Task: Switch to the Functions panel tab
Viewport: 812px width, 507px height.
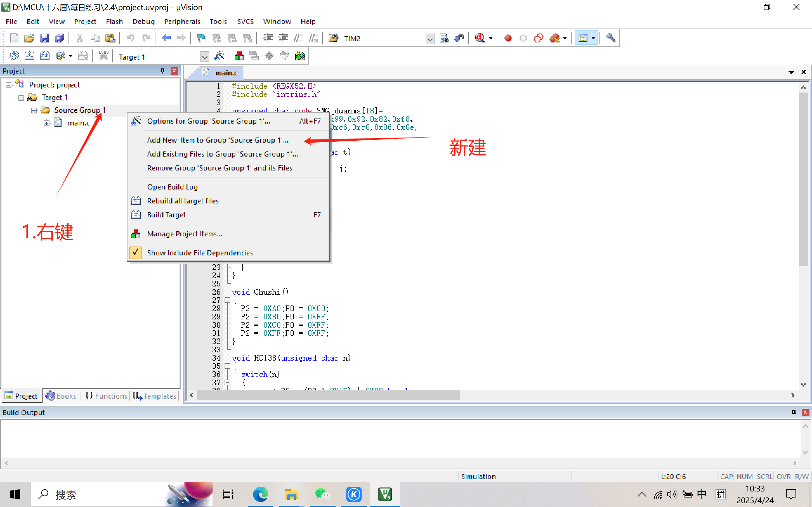Action: (x=106, y=396)
